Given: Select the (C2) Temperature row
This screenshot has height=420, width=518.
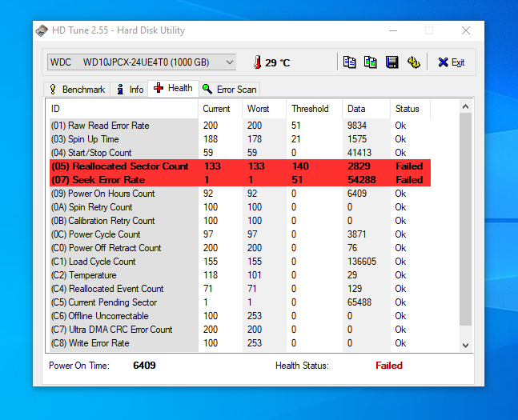Looking at the screenshot, I should 240,275.
